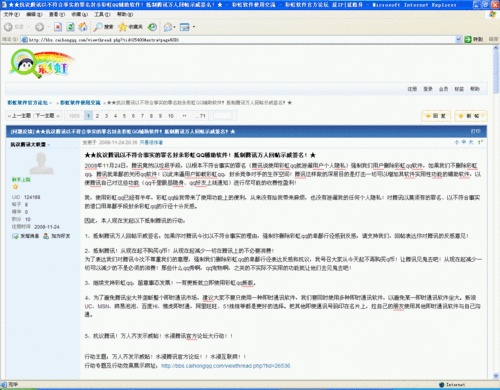Open the address bar URL dropdown
The width and height of the screenshot is (500, 390).
tap(458, 40)
